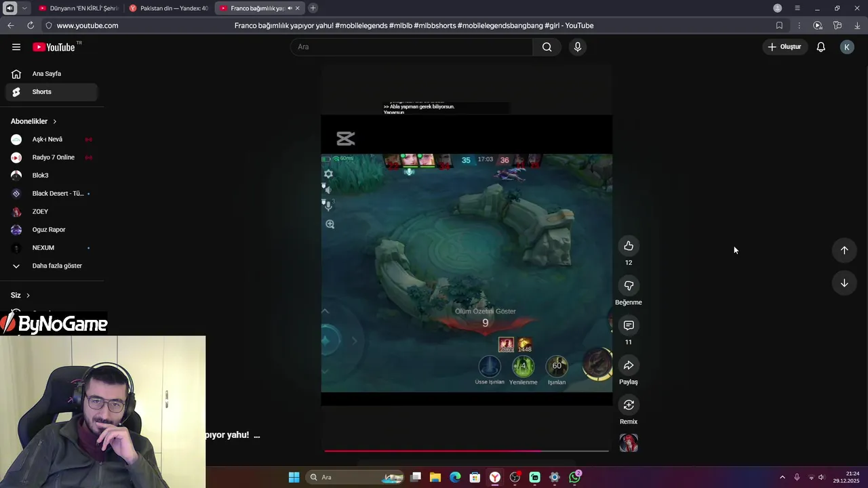Viewport: 868px width, 488px height.
Task: Reload the current page
Action: (31, 25)
